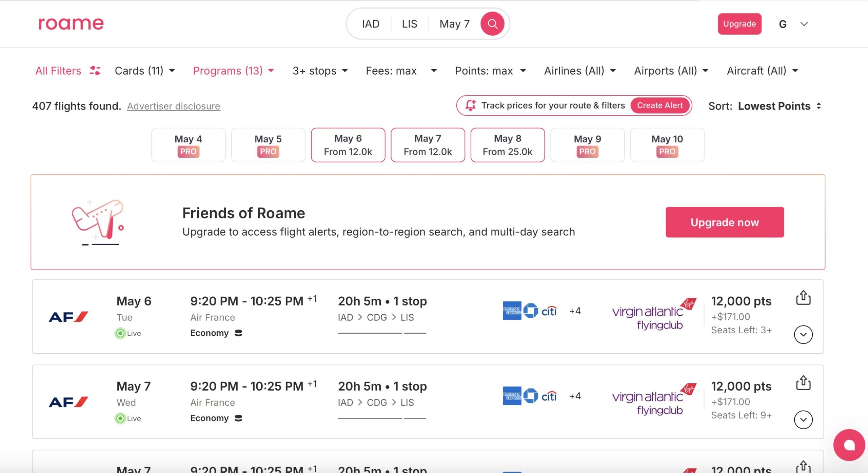Viewport: 868px width, 473px height.
Task: Open the All Filters sliders icon
Action: (95, 71)
